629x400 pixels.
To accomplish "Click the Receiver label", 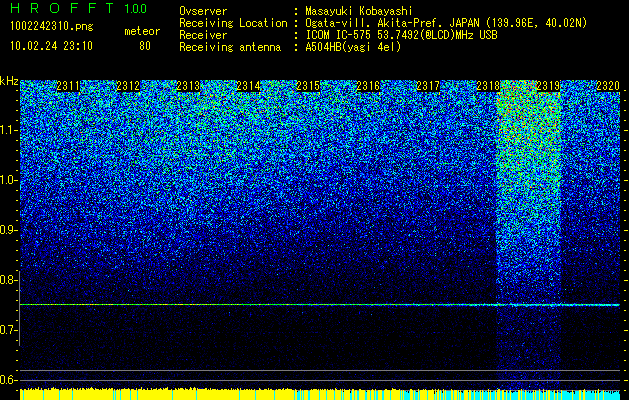I will point(203,35).
